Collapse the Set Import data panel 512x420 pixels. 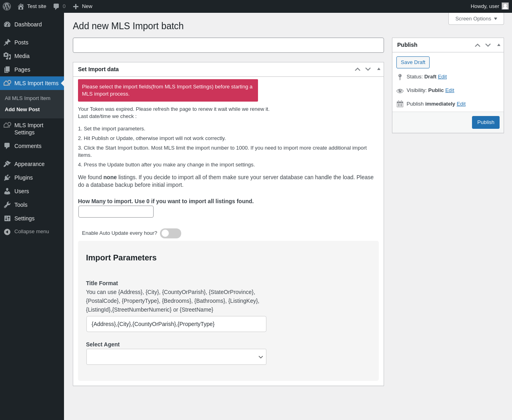point(379,69)
